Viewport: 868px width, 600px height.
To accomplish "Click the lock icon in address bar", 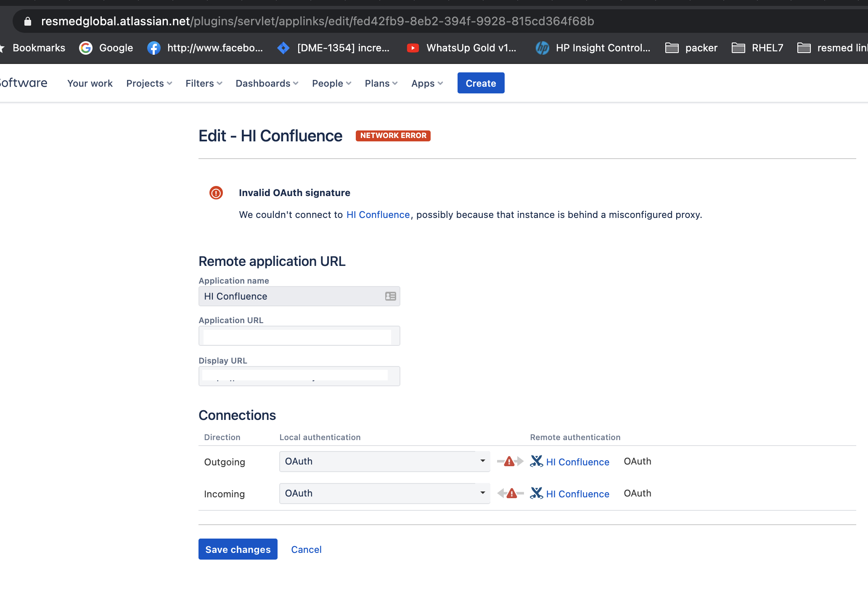I will point(28,21).
